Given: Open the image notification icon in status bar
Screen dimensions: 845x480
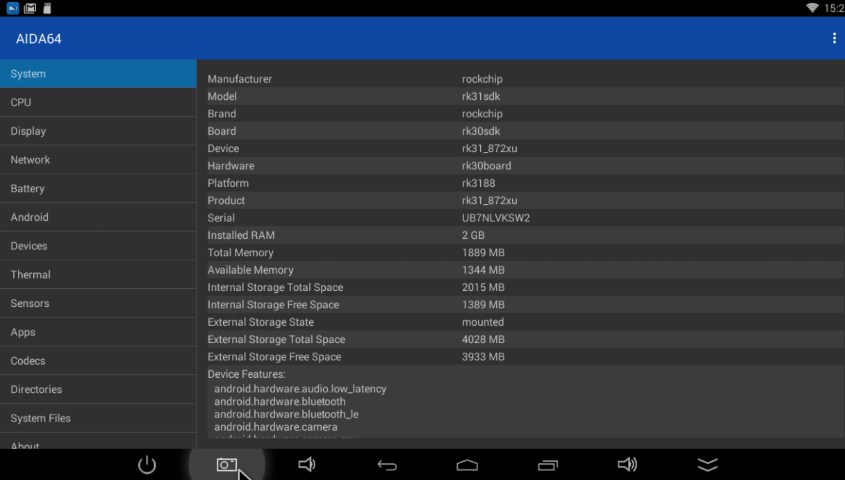Looking at the screenshot, I should [30, 8].
